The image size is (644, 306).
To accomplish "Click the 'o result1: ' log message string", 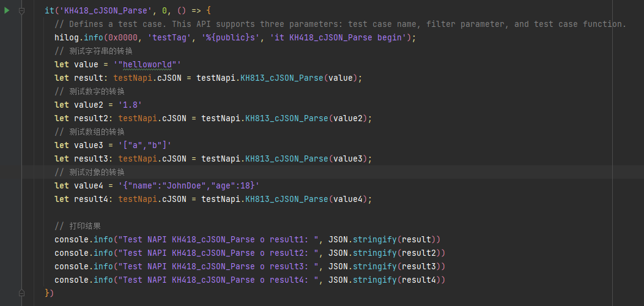I will 218,240.
